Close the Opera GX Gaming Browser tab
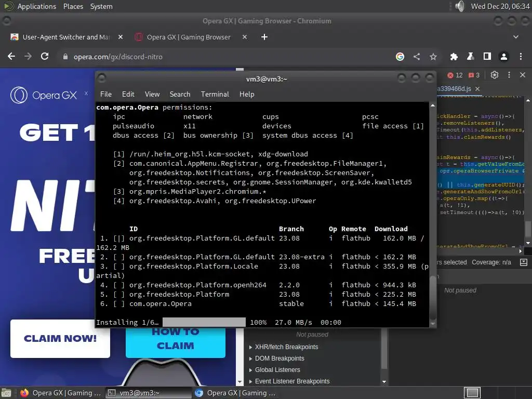This screenshot has width=532, height=399. (x=245, y=37)
